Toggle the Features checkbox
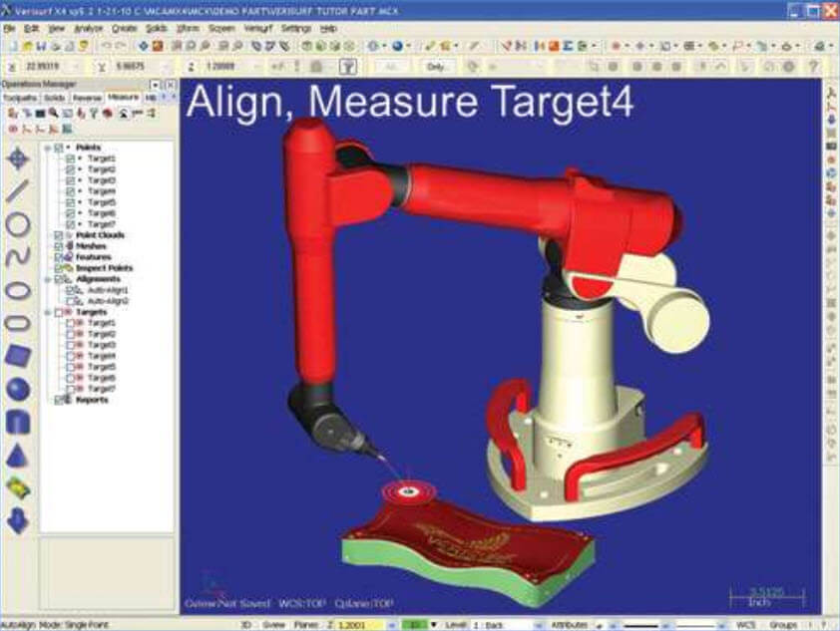 click(x=59, y=257)
